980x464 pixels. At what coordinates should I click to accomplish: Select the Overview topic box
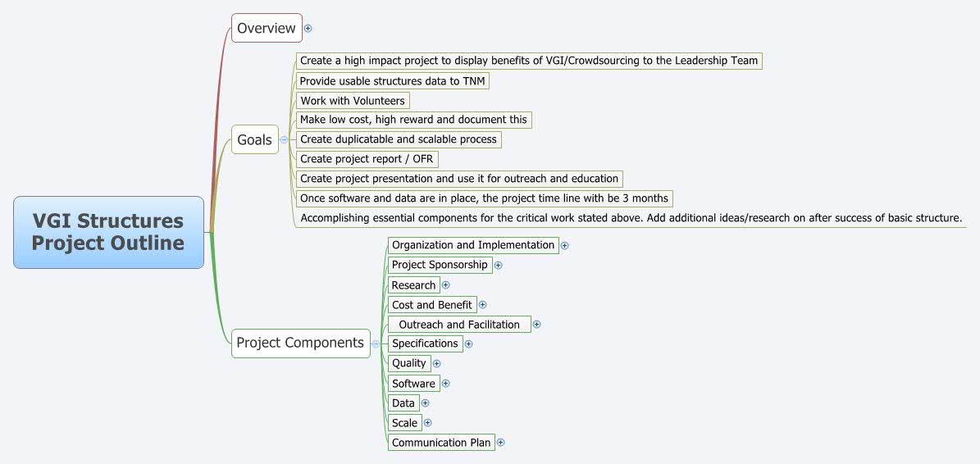click(x=267, y=28)
